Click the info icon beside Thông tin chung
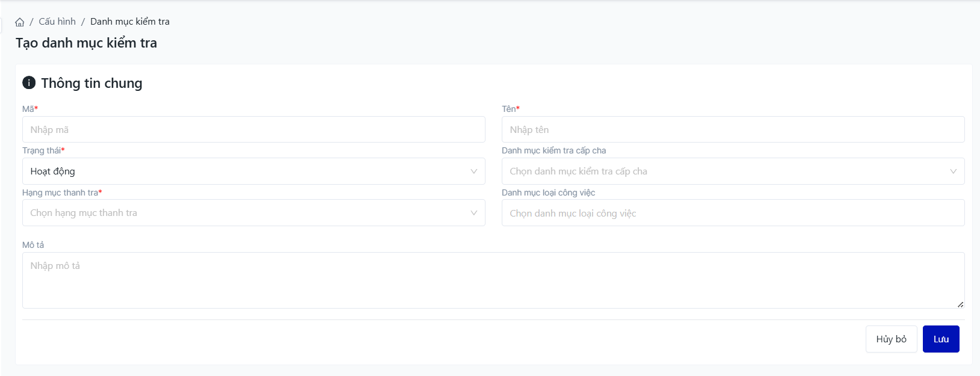 [x=29, y=82]
